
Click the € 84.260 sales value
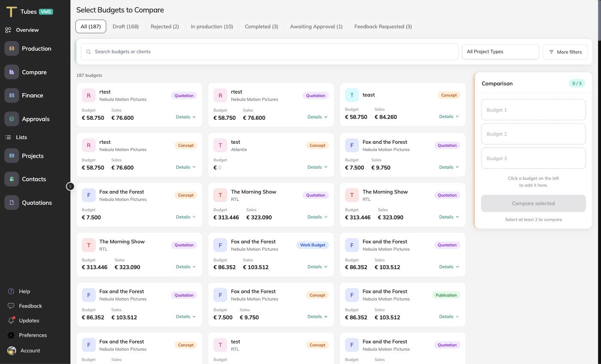[x=385, y=117]
